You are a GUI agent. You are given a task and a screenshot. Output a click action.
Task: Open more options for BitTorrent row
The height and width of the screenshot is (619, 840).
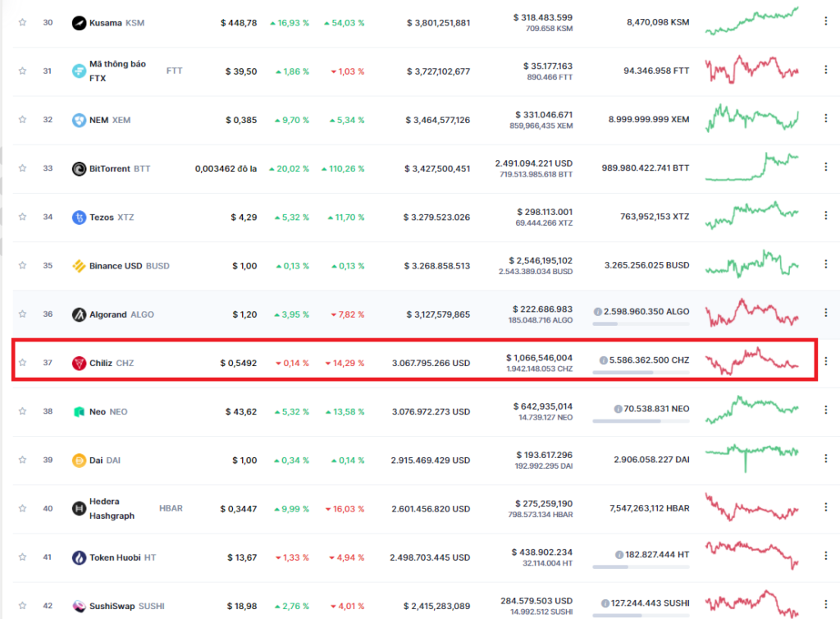825,167
